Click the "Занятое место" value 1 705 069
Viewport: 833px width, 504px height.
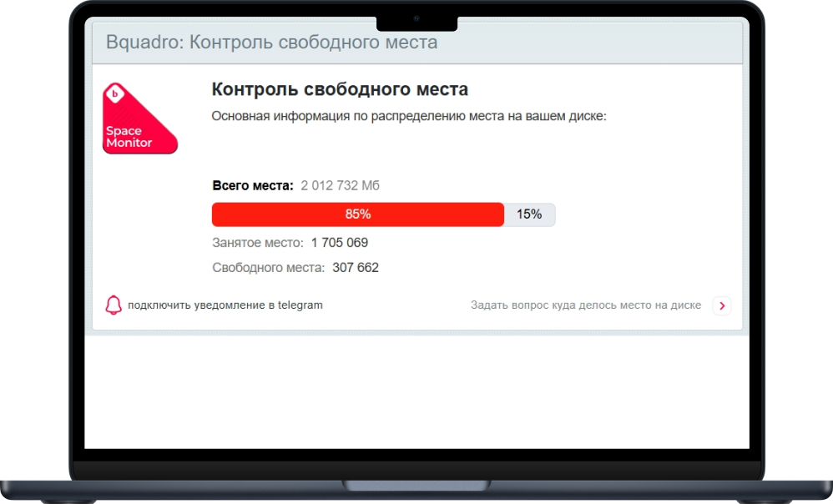(341, 242)
